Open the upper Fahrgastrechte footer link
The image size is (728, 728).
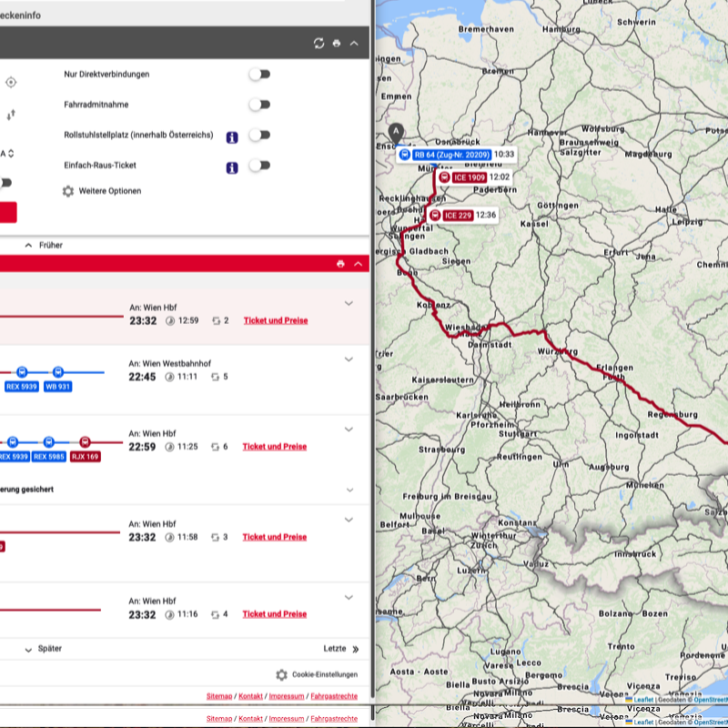[334, 696]
